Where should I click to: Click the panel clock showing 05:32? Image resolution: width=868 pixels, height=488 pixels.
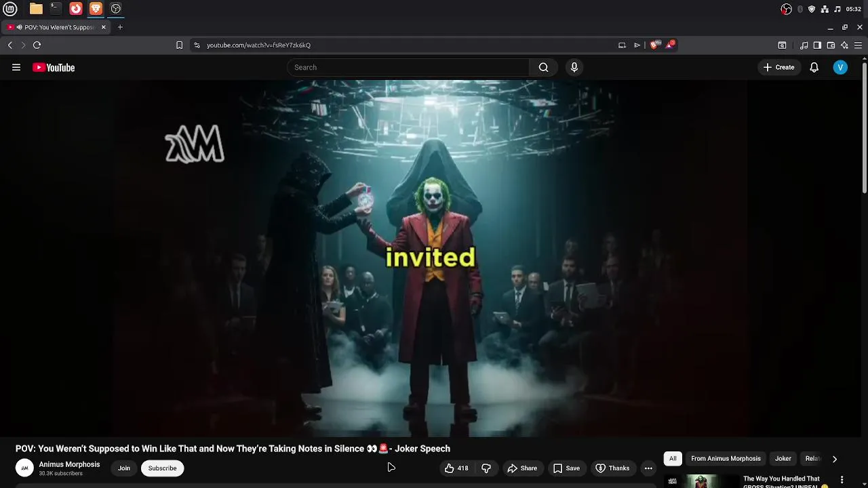pos(853,9)
